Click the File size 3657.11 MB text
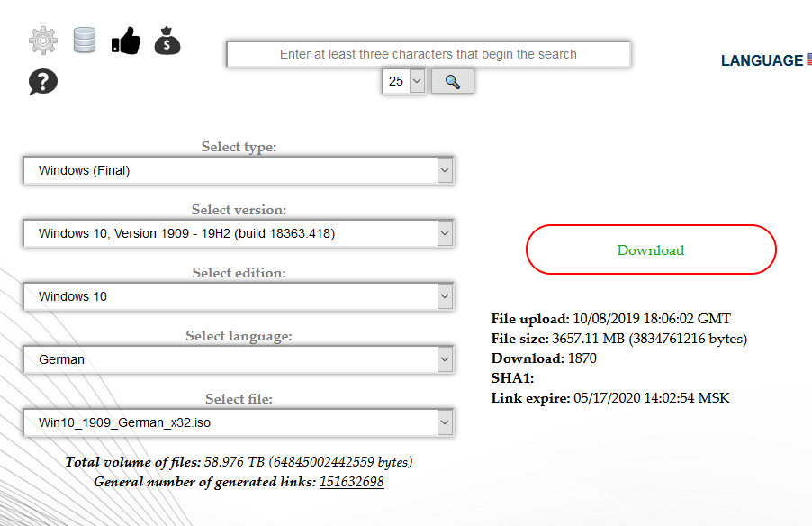Image resolution: width=812 pixels, height=526 pixels. (x=618, y=339)
